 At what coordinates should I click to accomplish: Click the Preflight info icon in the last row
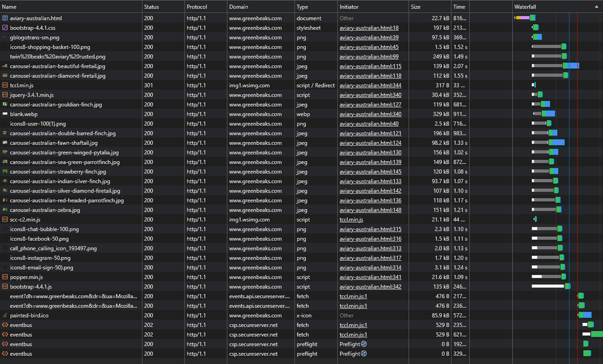point(364,354)
